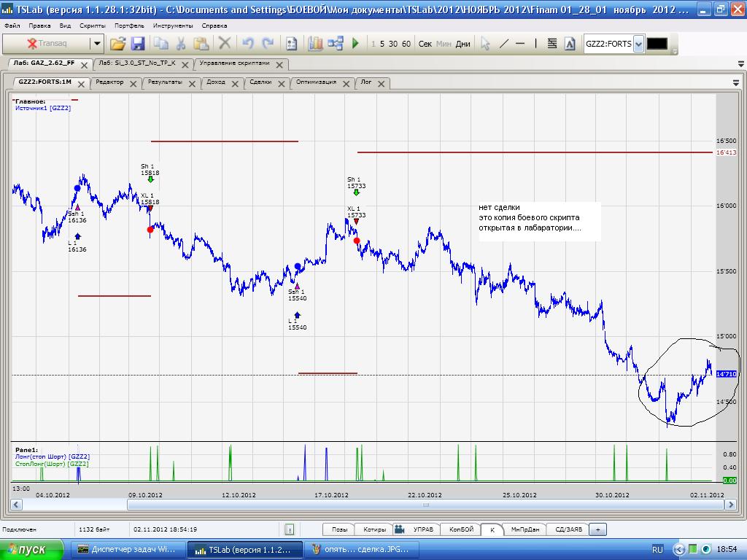Expand the GZZ2:FORTS instrument dropdown
Image resolution: width=747 pixels, height=560 pixels.
[638, 44]
